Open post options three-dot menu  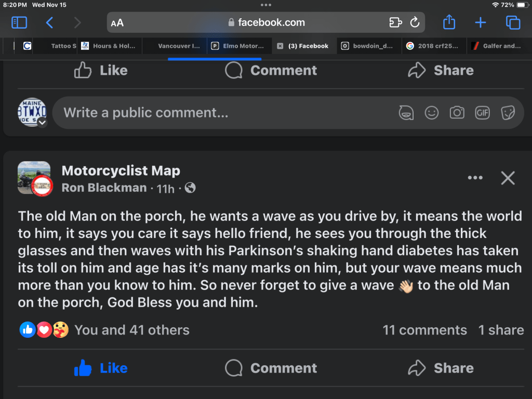(x=475, y=178)
